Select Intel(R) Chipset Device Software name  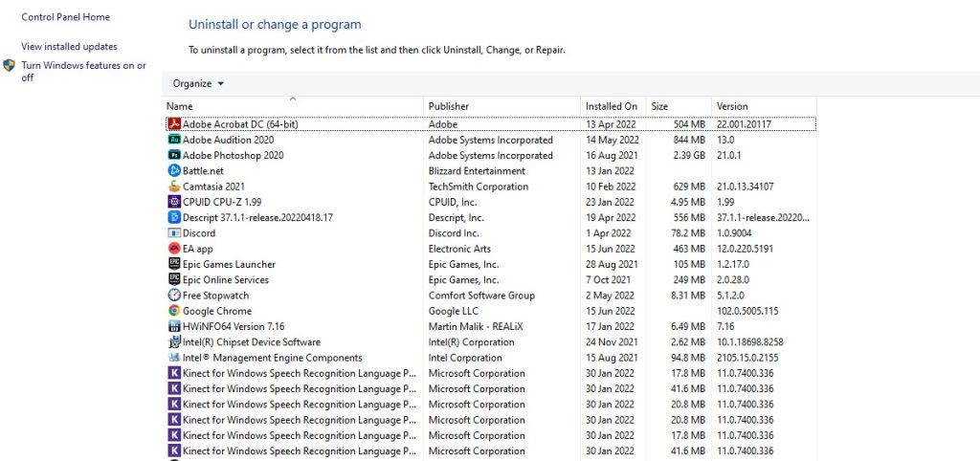tap(252, 341)
